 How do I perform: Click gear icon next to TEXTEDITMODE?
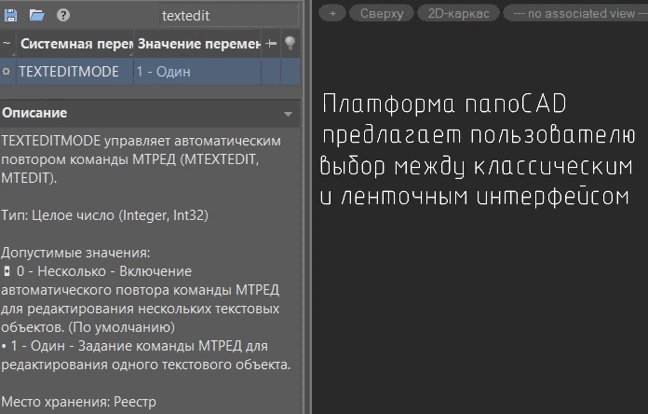pyautogui.click(x=6, y=71)
